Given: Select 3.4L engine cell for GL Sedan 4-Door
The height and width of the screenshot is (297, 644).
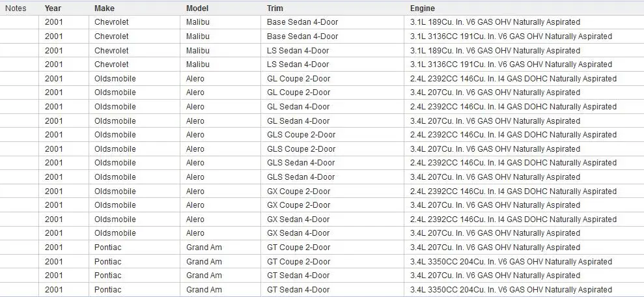Looking at the screenshot, I should pyautogui.click(x=495, y=120).
